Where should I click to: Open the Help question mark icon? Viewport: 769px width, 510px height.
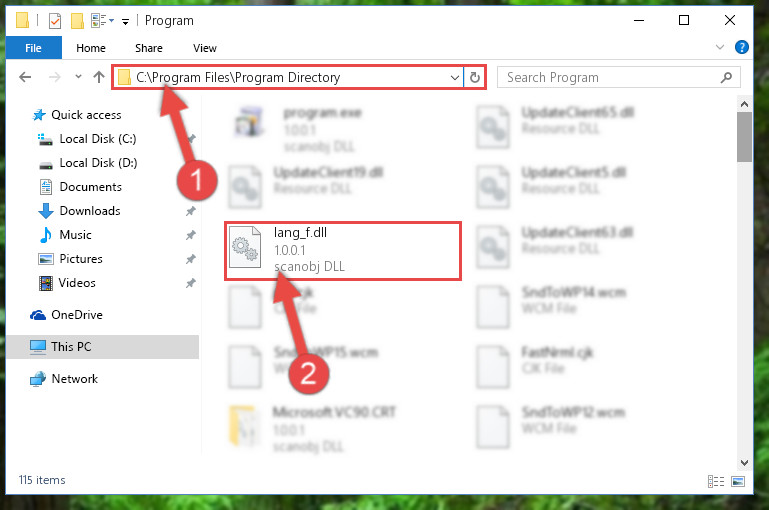(x=742, y=47)
